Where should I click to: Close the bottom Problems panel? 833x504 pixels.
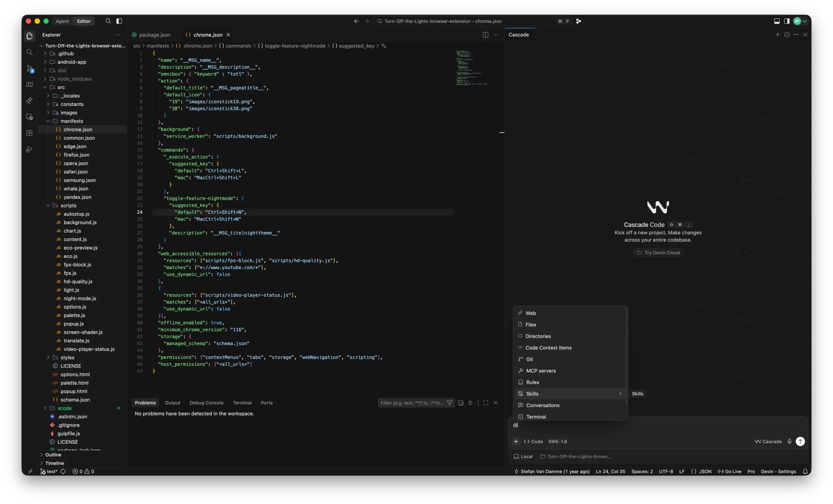496,403
